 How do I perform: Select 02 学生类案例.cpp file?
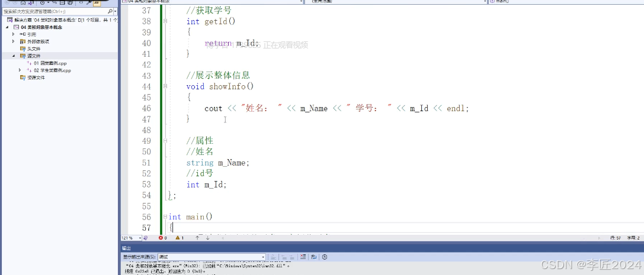(x=52, y=70)
